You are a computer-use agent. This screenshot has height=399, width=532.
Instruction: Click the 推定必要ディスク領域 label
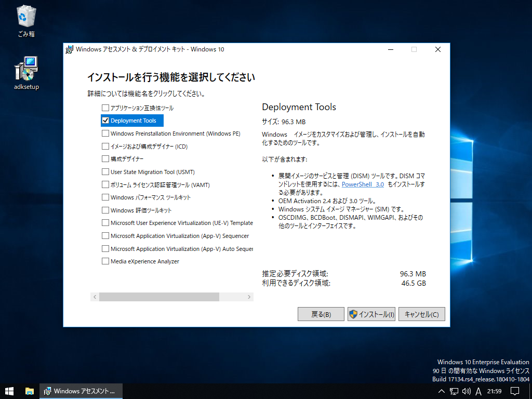click(x=295, y=274)
